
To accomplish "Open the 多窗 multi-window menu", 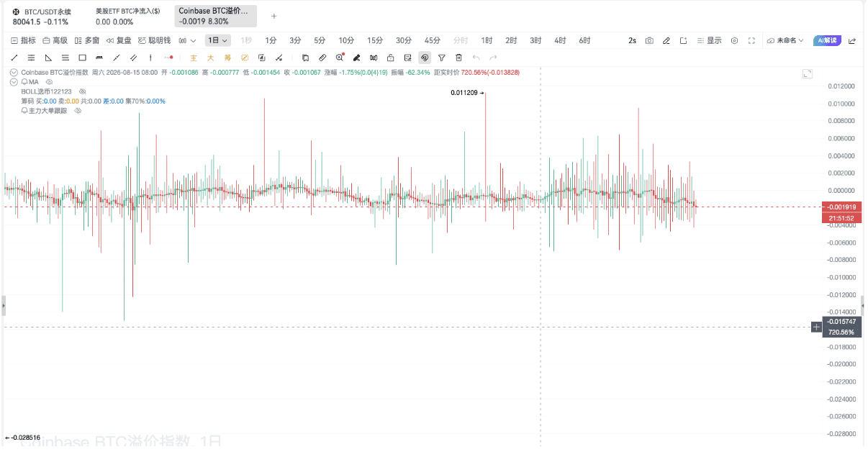I will point(87,41).
